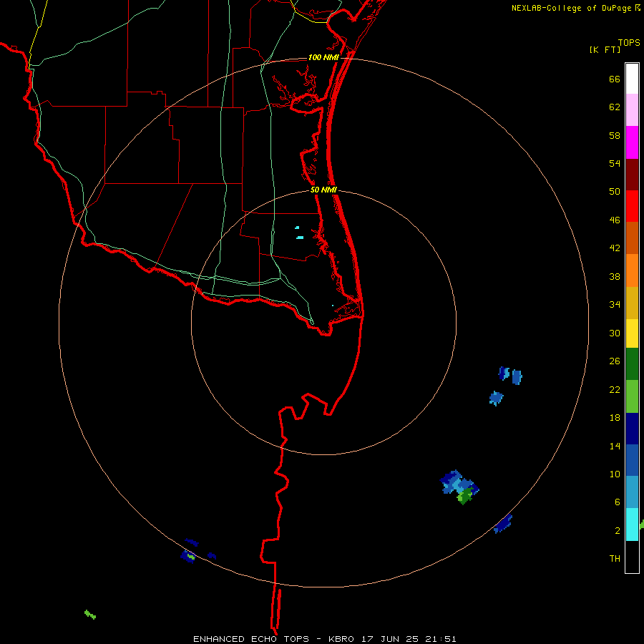
Task: Click the legend value 38
Action: 615,276
